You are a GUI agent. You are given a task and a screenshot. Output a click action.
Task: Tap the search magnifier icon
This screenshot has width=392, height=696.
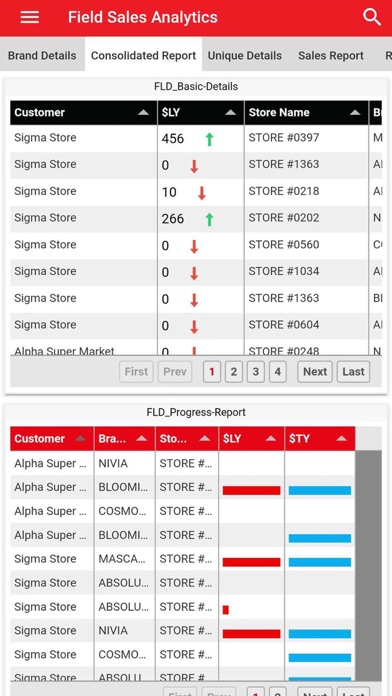tap(372, 17)
